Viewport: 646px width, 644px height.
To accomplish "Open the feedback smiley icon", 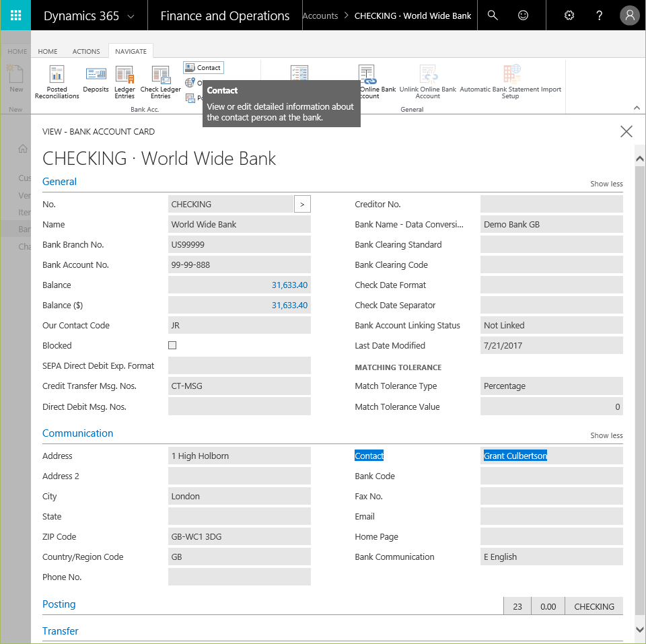I will point(523,15).
